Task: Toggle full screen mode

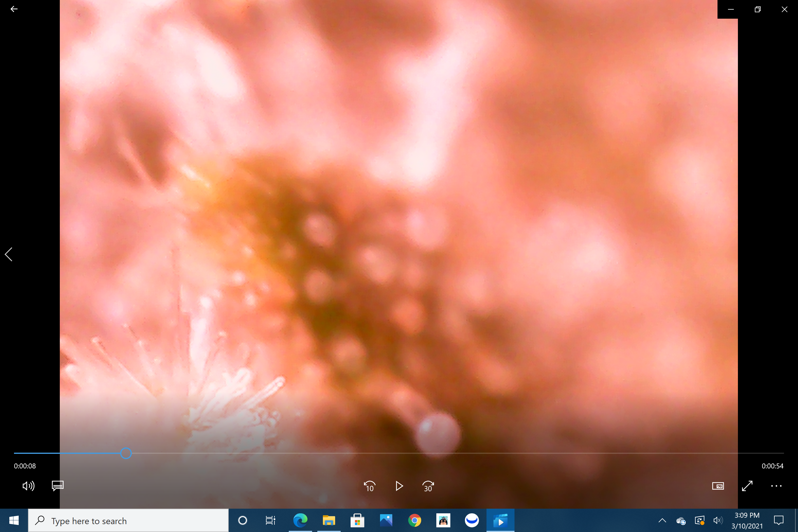Action: (747, 486)
